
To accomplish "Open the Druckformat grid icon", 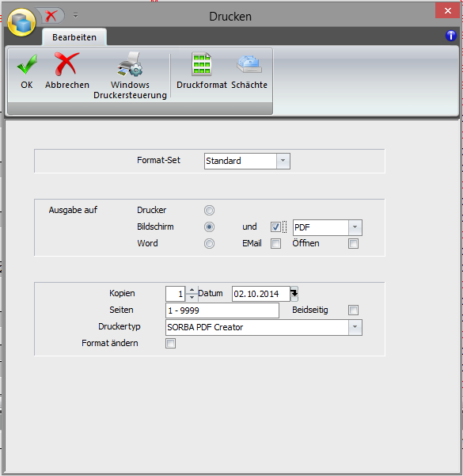I will coord(202,64).
